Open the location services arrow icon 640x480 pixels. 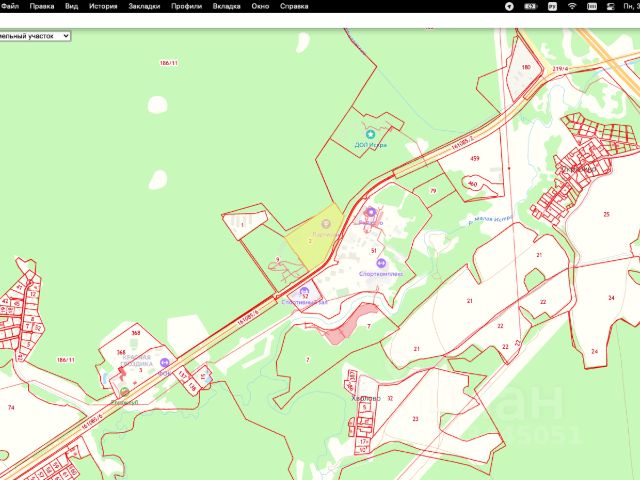[x=509, y=6]
